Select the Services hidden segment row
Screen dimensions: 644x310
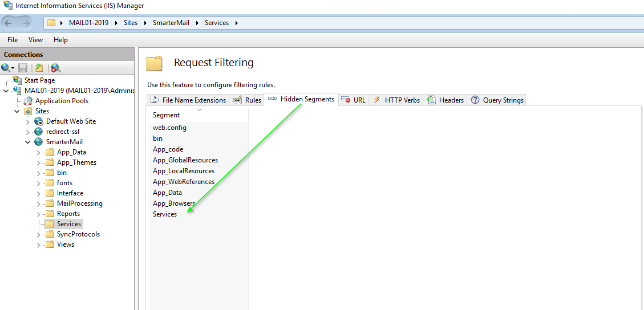pyautogui.click(x=165, y=214)
